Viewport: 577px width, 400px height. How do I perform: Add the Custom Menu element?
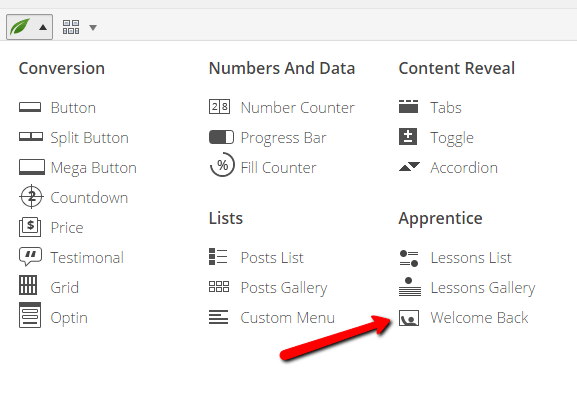coord(272,318)
